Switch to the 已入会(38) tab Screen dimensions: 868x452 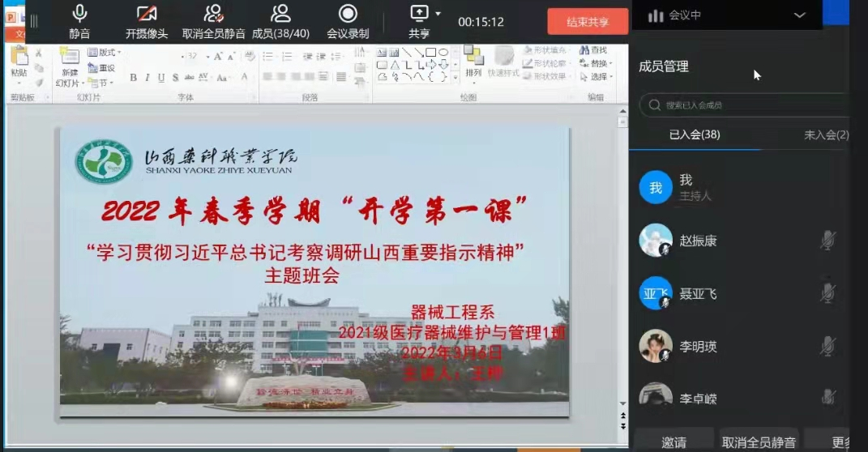(694, 135)
